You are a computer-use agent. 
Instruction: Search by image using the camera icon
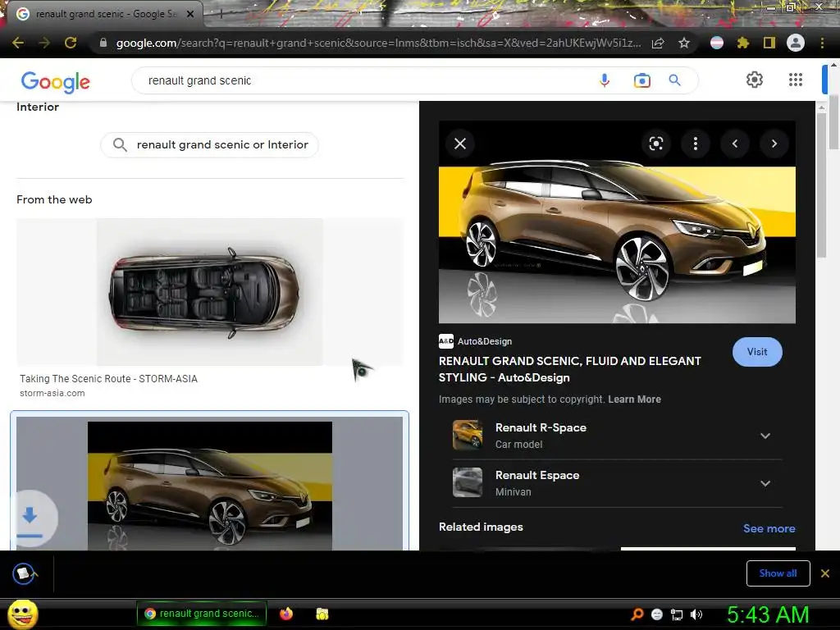(641, 80)
